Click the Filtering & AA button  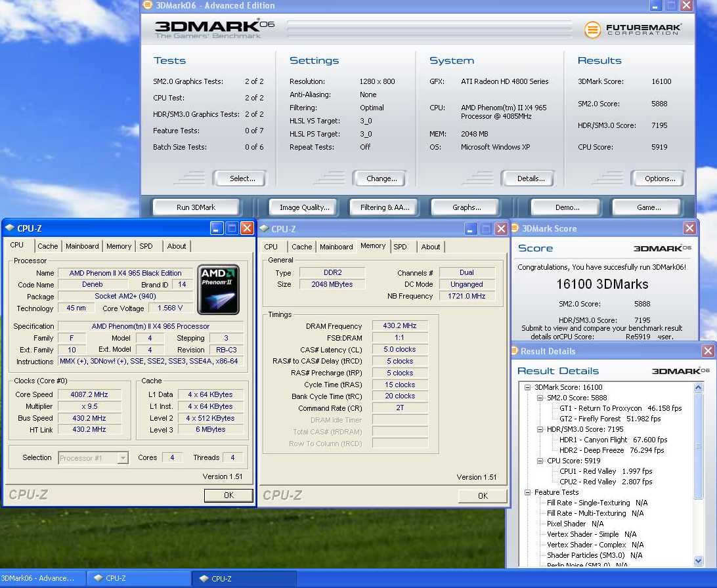point(385,207)
